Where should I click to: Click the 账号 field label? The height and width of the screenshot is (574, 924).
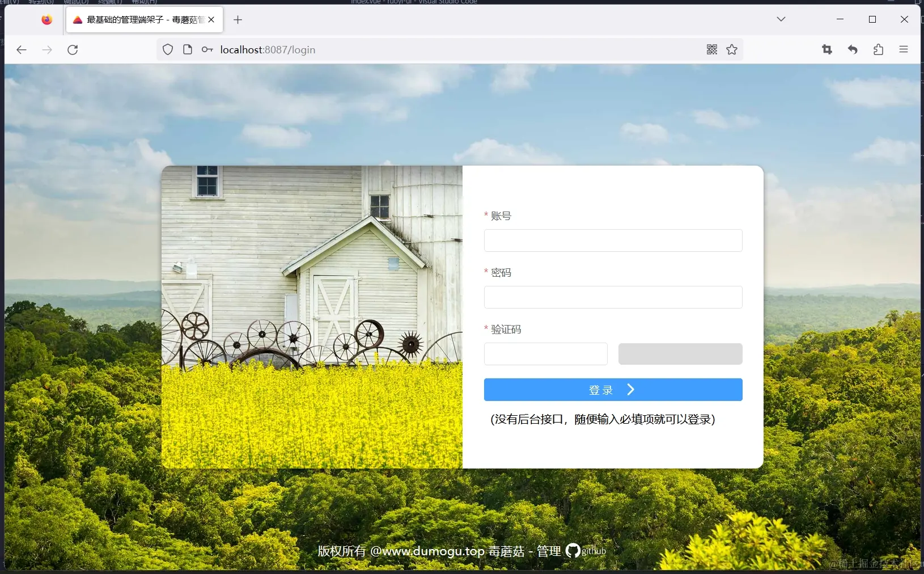pyautogui.click(x=501, y=216)
